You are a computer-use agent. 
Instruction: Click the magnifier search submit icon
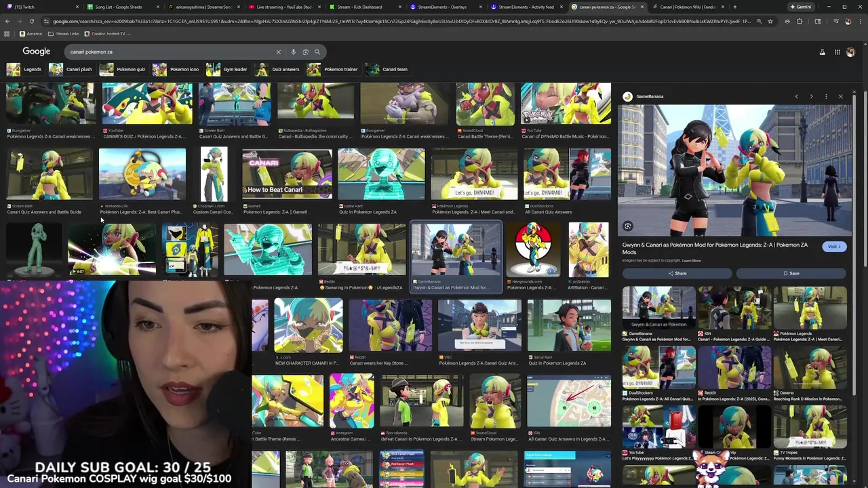tap(317, 52)
